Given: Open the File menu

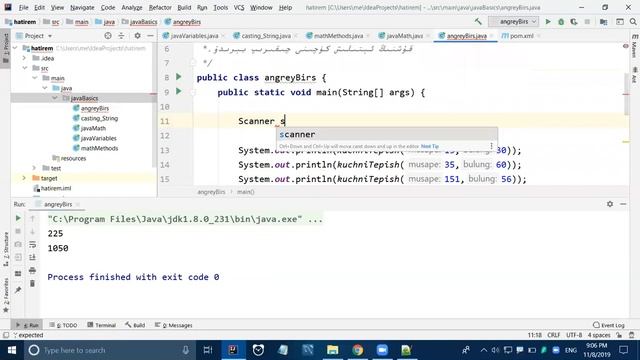Looking at the screenshot, I should tap(24, 7).
